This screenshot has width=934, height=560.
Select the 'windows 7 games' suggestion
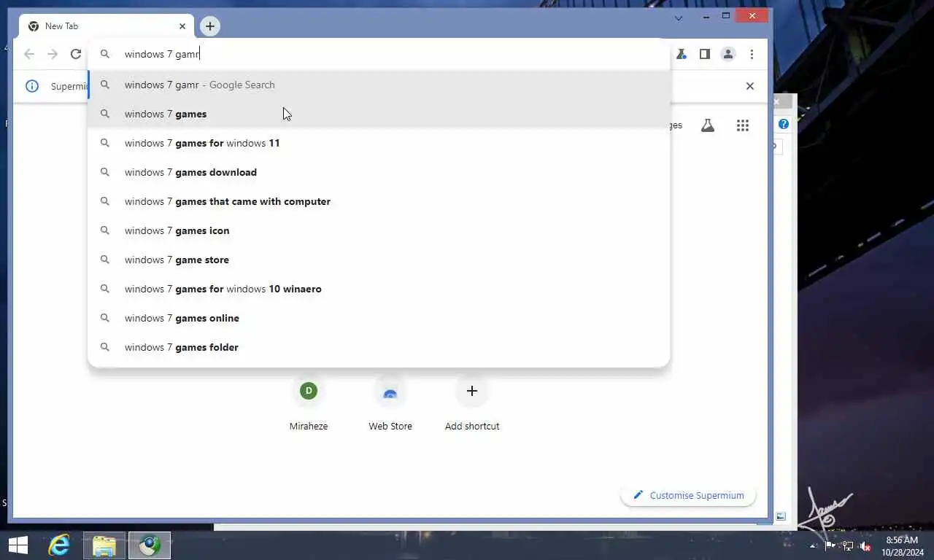[x=379, y=114]
